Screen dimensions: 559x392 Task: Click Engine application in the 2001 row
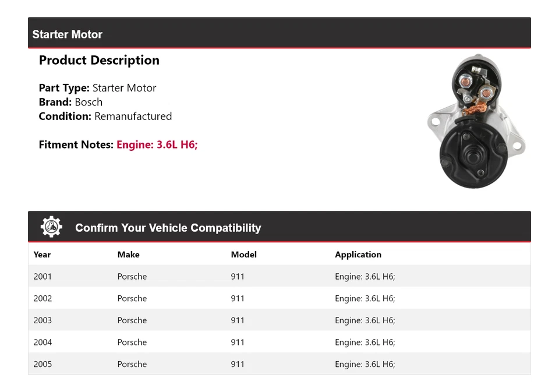pos(365,277)
